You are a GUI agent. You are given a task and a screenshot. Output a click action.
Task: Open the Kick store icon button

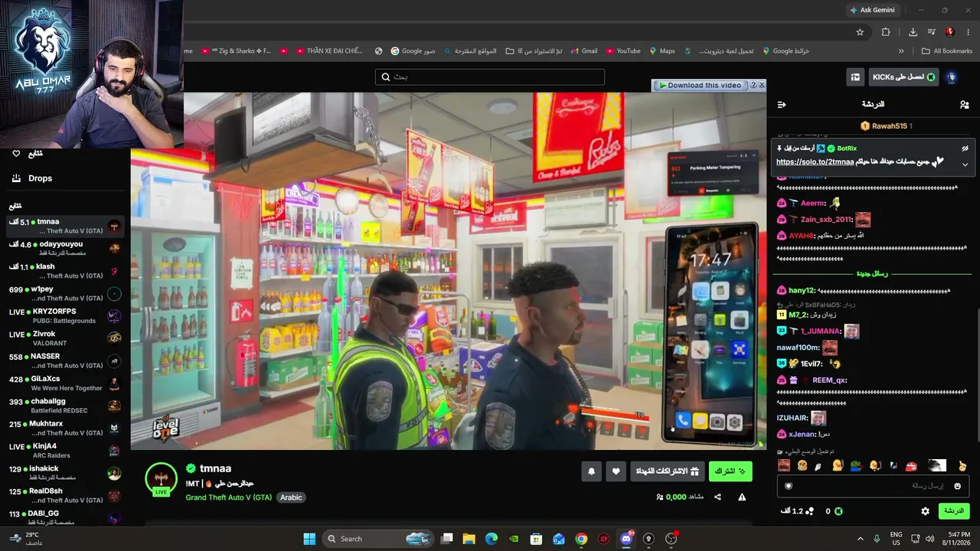tap(855, 77)
